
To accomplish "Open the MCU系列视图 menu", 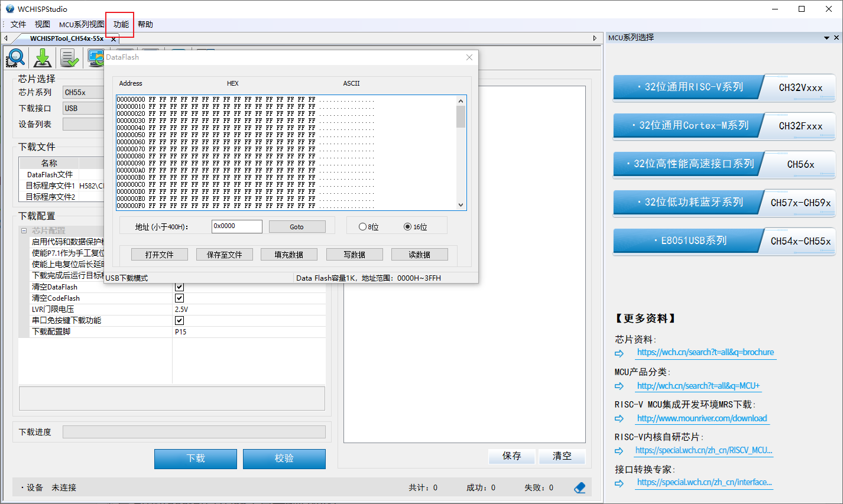I will coord(82,24).
